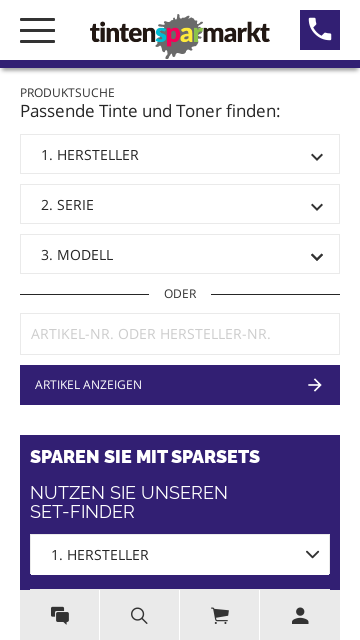Viewport: 360px width, 640px height.
Task: Expand the 2. Serie dropdown
Action: tap(180, 204)
